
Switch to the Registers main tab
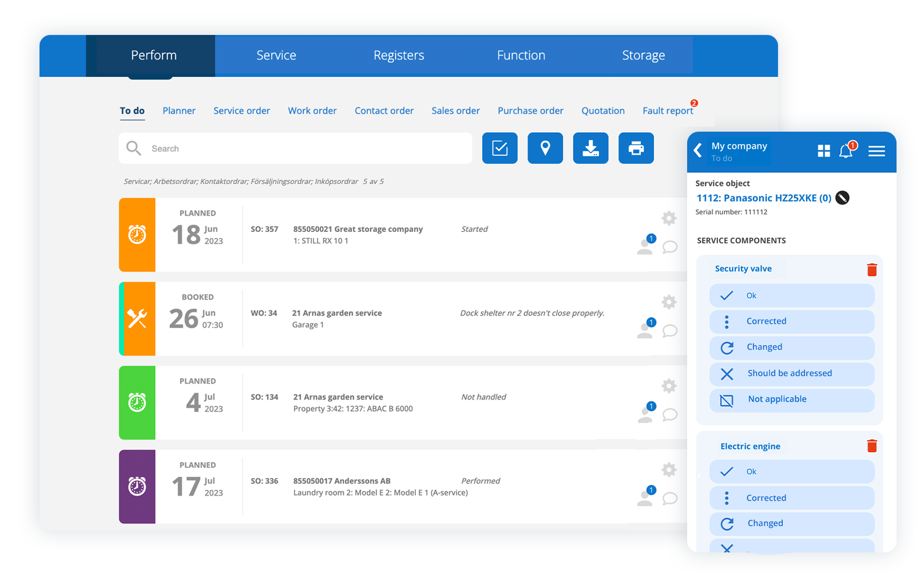tap(398, 56)
